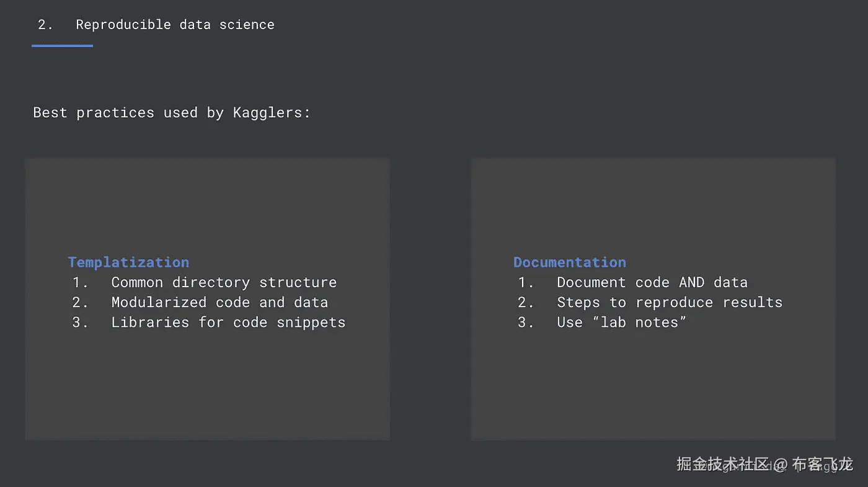The height and width of the screenshot is (487, 868).
Task: Click the blue underline beneath the title
Action: pos(62,45)
